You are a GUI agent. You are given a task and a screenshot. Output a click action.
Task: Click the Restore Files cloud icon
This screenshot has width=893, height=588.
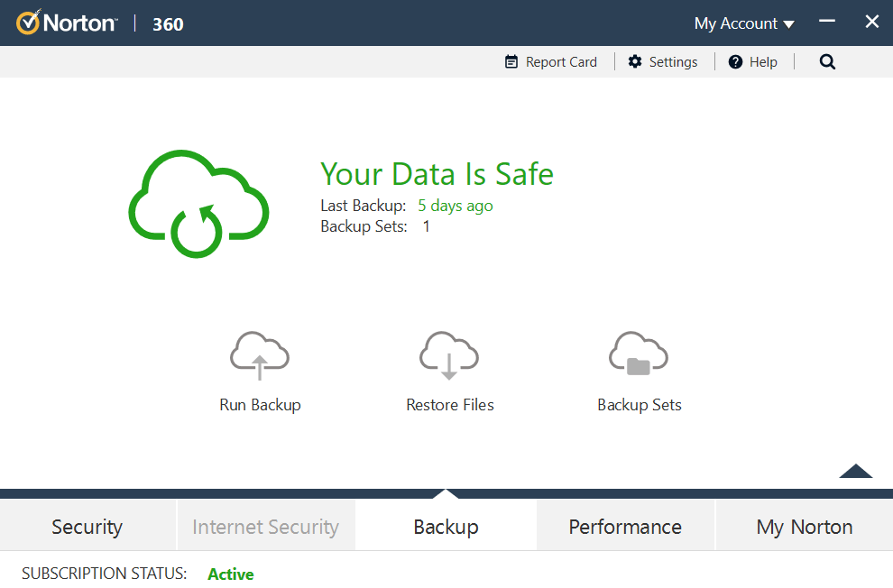(x=449, y=354)
